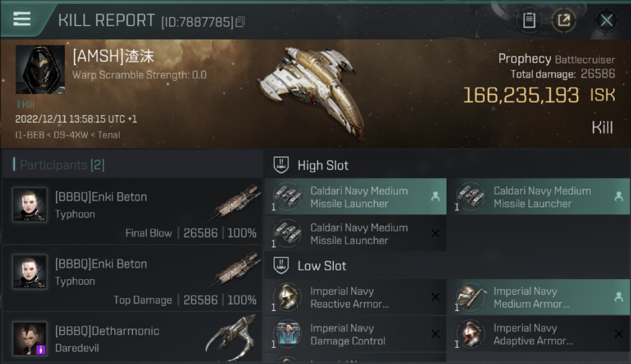Screen dimensions: 631x364
Task: Copy the kill report ID
Action: pyautogui.click(x=240, y=22)
